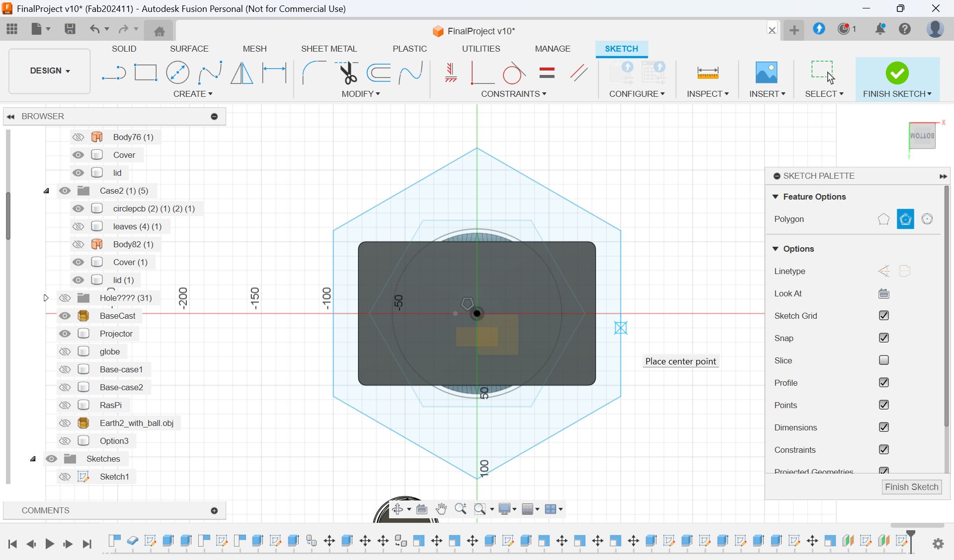The width and height of the screenshot is (954, 560).
Task: Open the Data Panel grid icon
Action: [x=12, y=29]
